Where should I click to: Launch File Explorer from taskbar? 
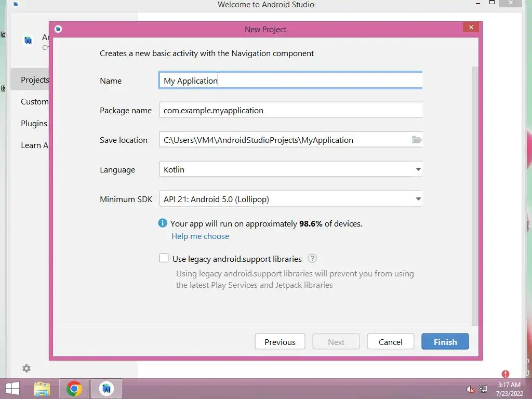tap(42, 389)
